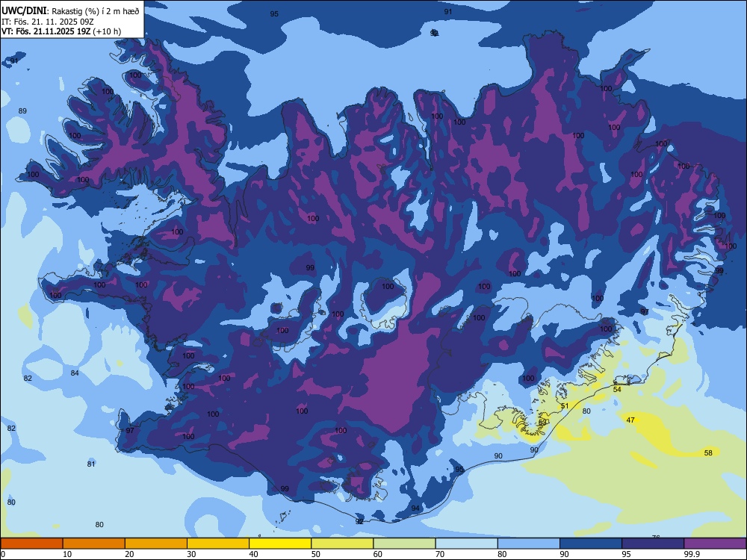Viewport: 747px width, 560px height.
Task: Click the '70' legend tick label
Action: tap(440, 554)
